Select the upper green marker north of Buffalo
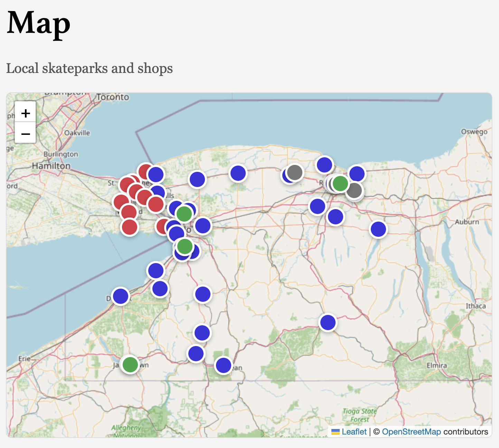This screenshot has height=448, width=499. [184, 214]
